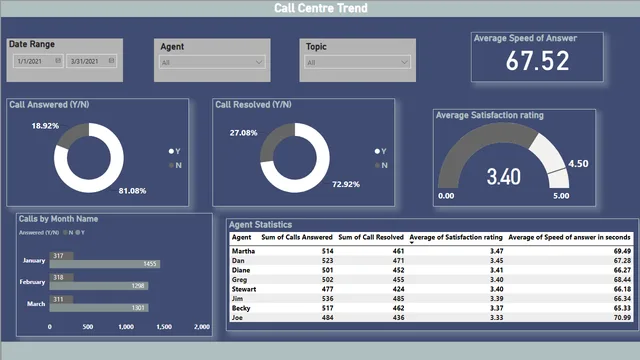Select the Stewart row in Agent Statistics
The width and height of the screenshot is (640, 360).
(431, 289)
